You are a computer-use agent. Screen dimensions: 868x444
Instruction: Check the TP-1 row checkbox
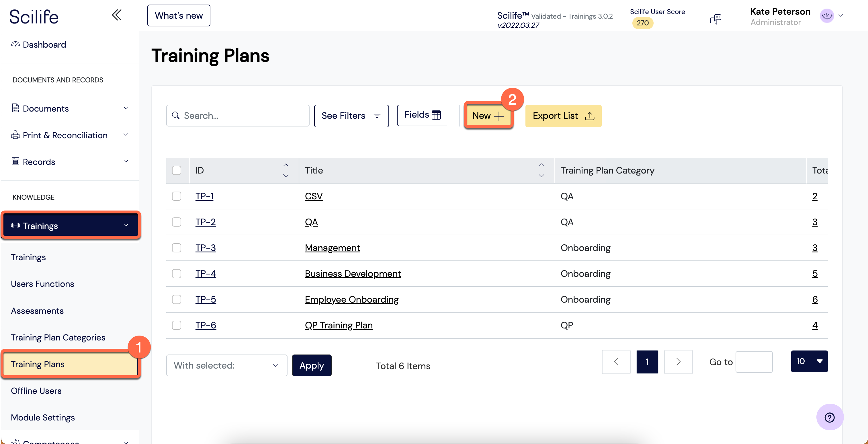[177, 196]
